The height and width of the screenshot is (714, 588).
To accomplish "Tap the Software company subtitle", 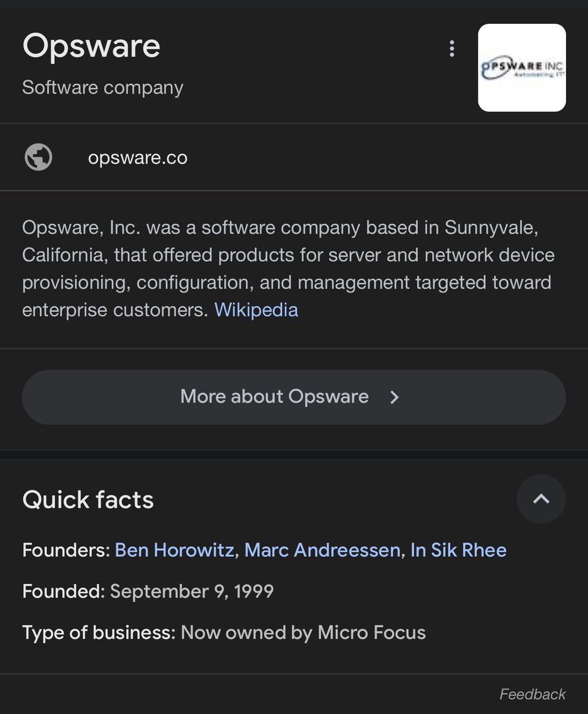I will [102, 87].
